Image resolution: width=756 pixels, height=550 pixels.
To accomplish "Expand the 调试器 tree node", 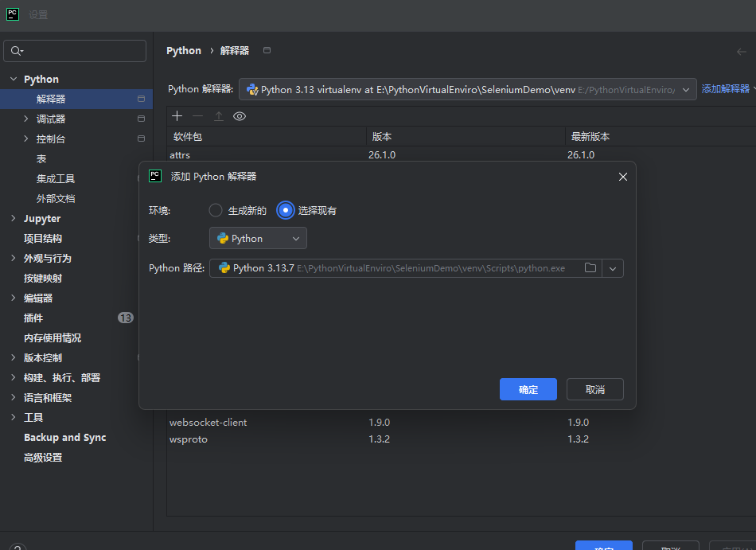I will (x=26, y=119).
